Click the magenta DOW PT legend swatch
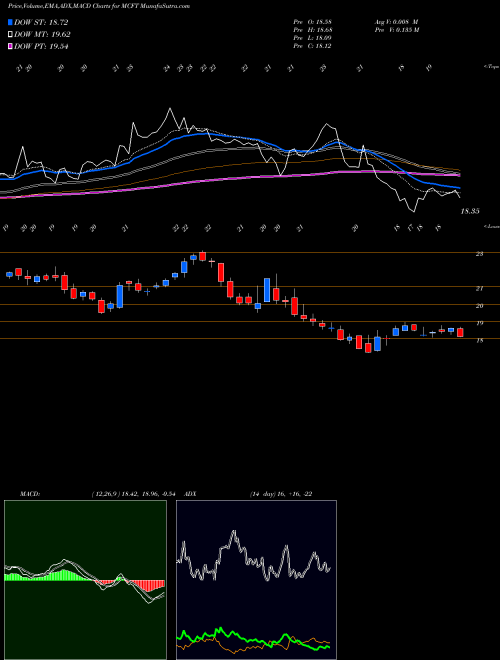 (x=10, y=46)
